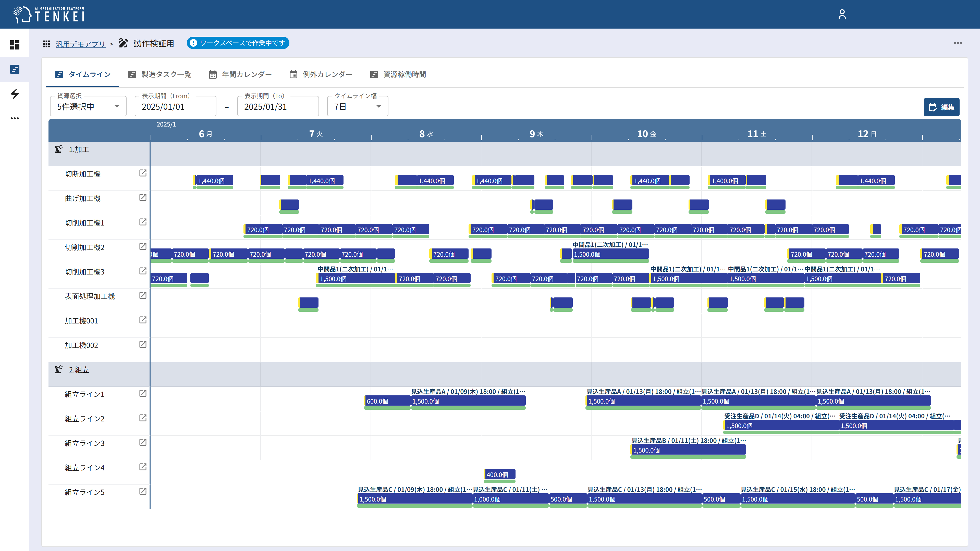Screen dimensions: 980x551
Task: Expand the タイムライン幅 dropdown
Action: 357,106
